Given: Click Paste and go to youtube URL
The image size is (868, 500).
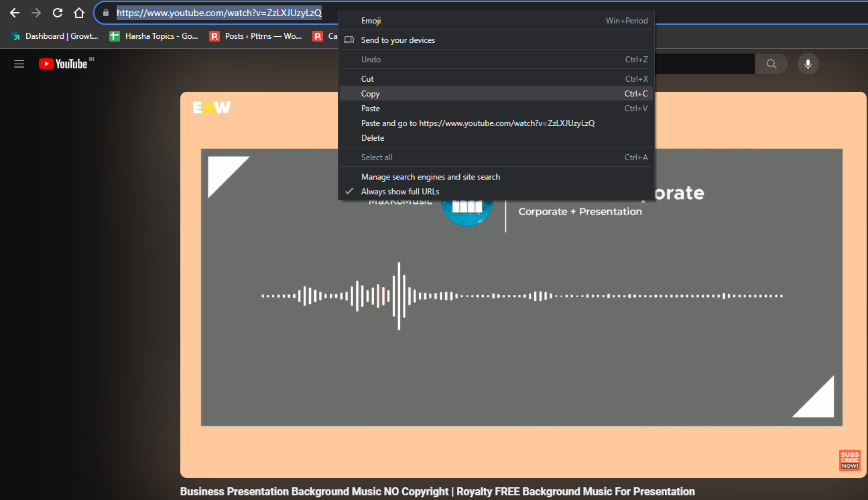Looking at the screenshot, I should 496,123.
